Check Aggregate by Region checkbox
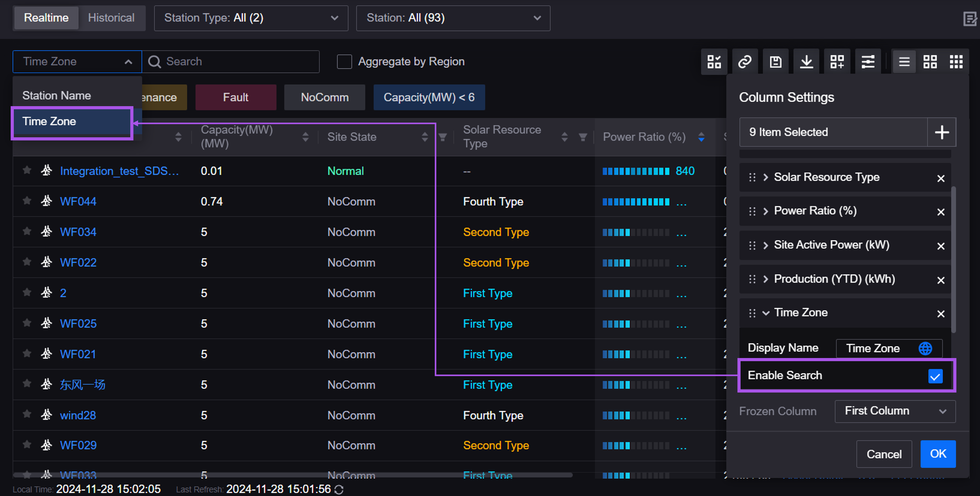This screenshot has width=980, height=496. pyautogui.click(x=344, y=62)
